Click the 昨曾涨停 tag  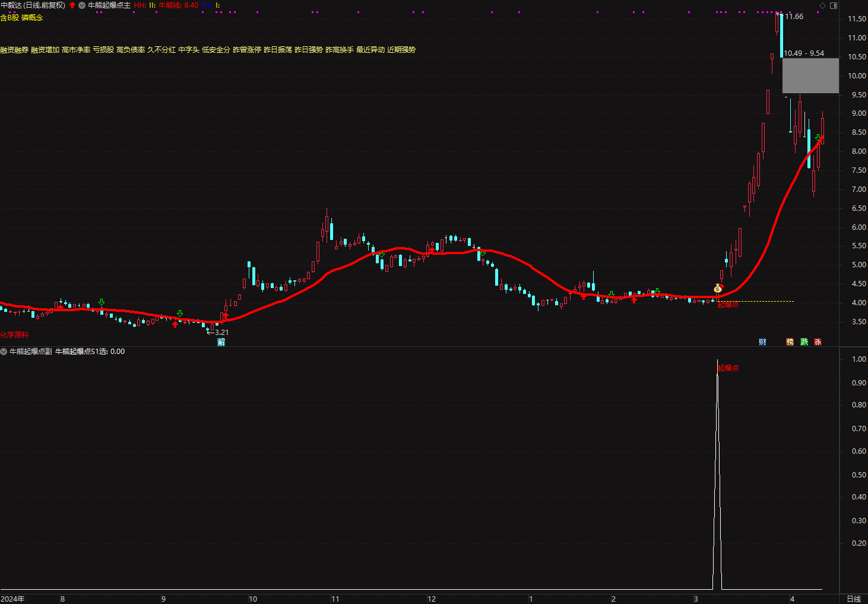coord(247,50)
